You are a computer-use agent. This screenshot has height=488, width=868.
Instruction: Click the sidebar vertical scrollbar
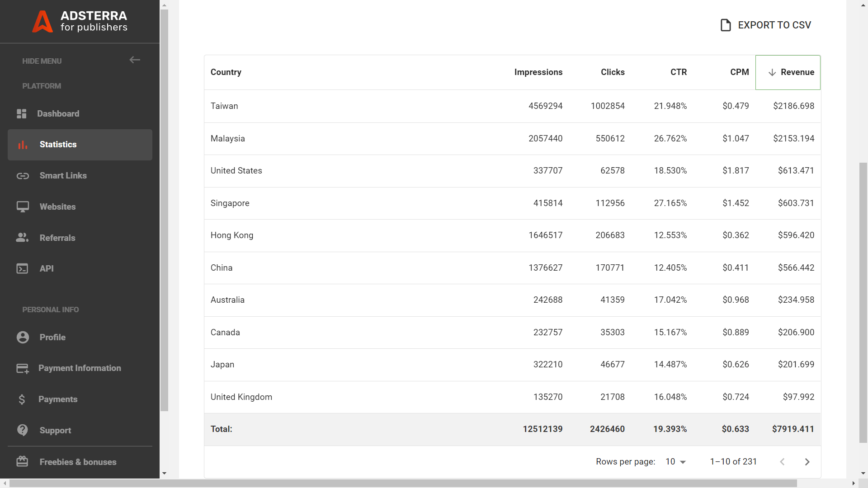click(x=165, y=208)
